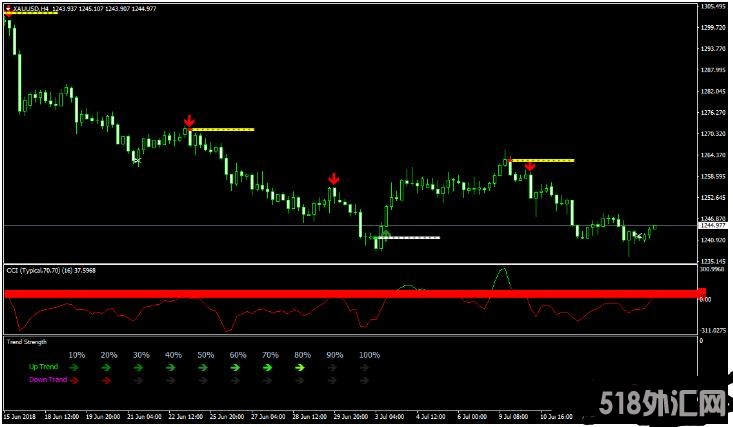This screenshot has height=427, width=733.
Task: Click the white cross marker near 10 Jul
Action: point(637,235)
